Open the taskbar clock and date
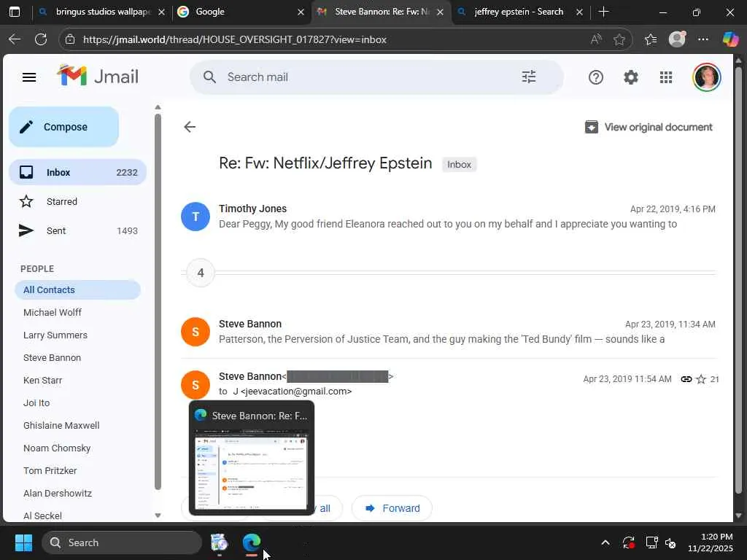This screenshot has width=747, height=560. [x=711, y=542]
